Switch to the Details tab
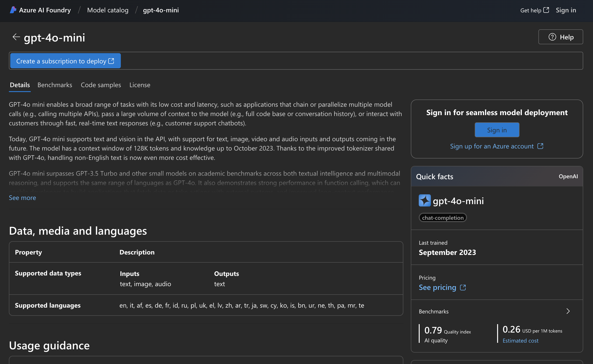Viewport: 593px width, 364px height. tap(20, 85)
